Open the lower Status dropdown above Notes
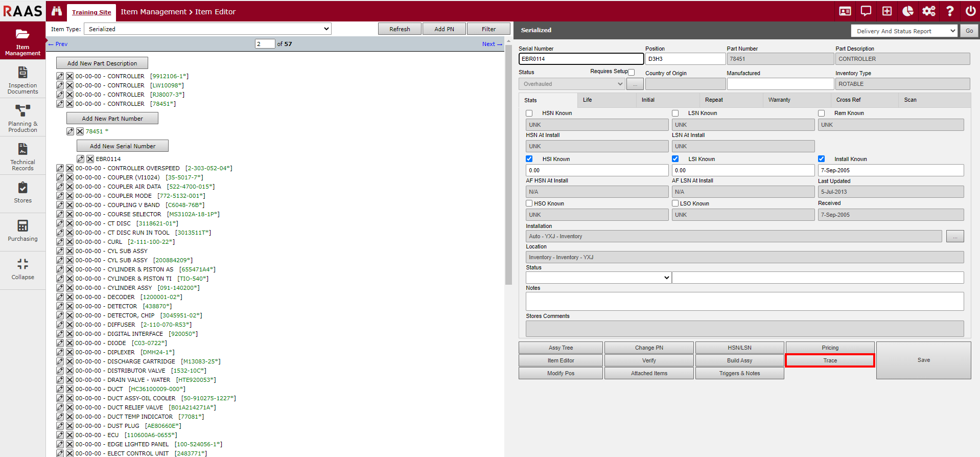This screenshot has height=457, width=980. (598, 278)
